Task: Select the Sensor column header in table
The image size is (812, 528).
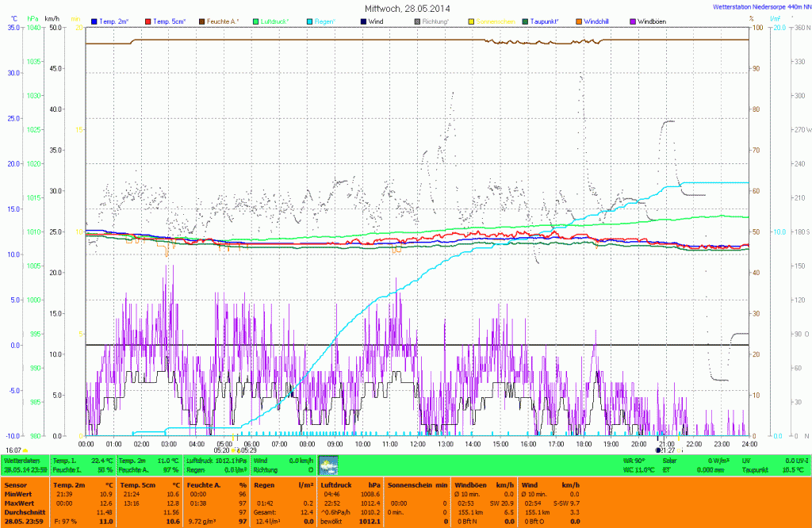Action: (x=16, y=484)
